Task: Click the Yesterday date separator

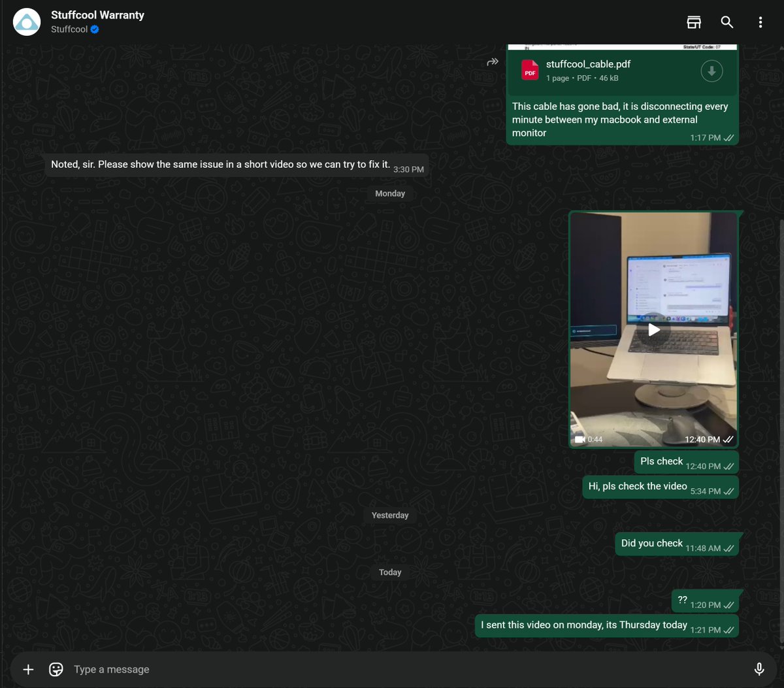Action: click(x=390, y=516)
